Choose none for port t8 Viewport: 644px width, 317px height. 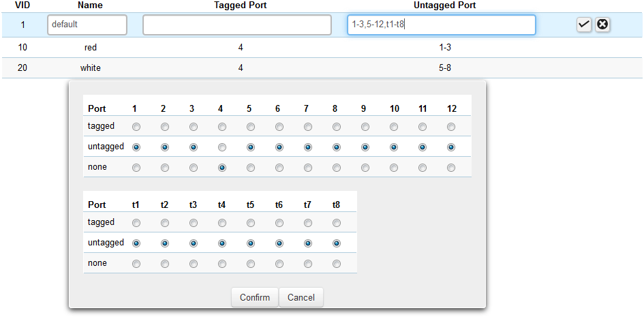tap(337, 264)
